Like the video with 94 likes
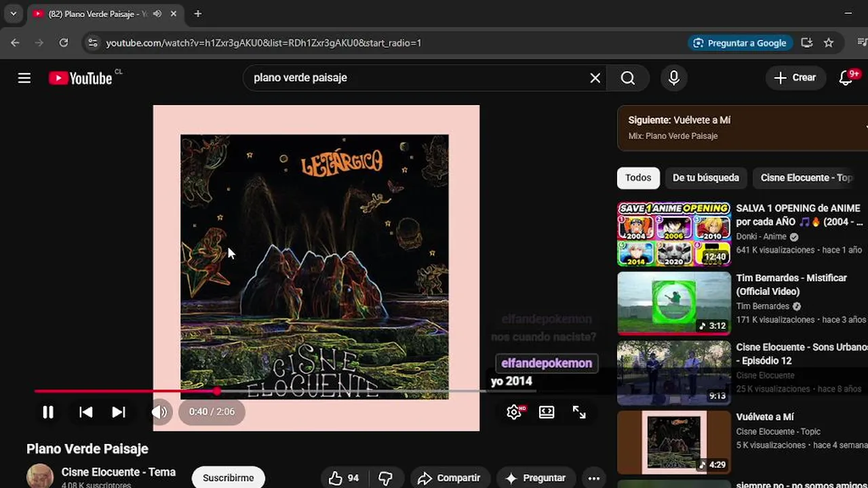The image size is (868, 488). (x=344, y=478)
